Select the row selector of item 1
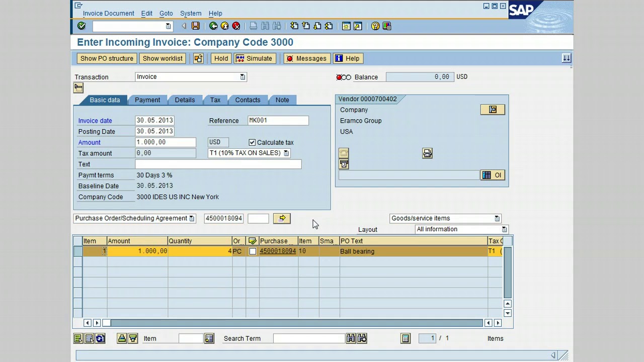Image resolution: width=644 pixels, height=362 pixels. pyautogui.click(x=78, y=251)
